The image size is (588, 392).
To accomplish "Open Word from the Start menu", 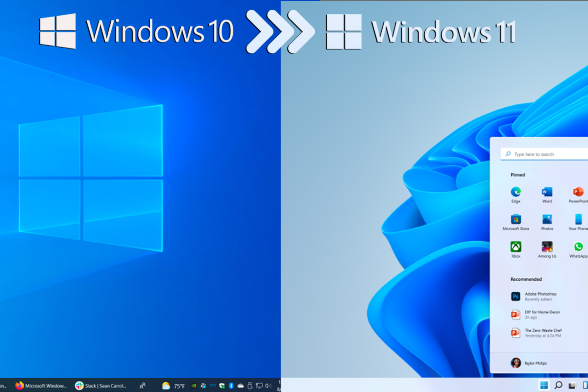I will point(547,192).
